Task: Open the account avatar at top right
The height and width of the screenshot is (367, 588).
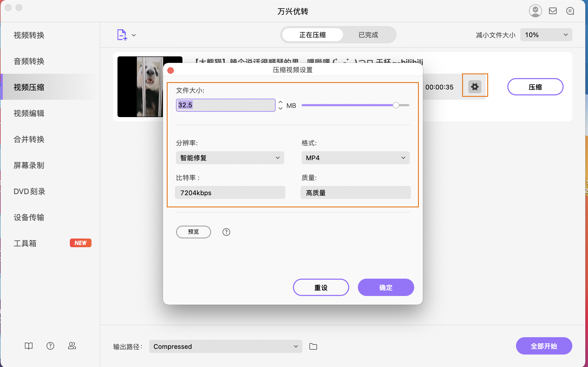Action: tap(535, 11)
